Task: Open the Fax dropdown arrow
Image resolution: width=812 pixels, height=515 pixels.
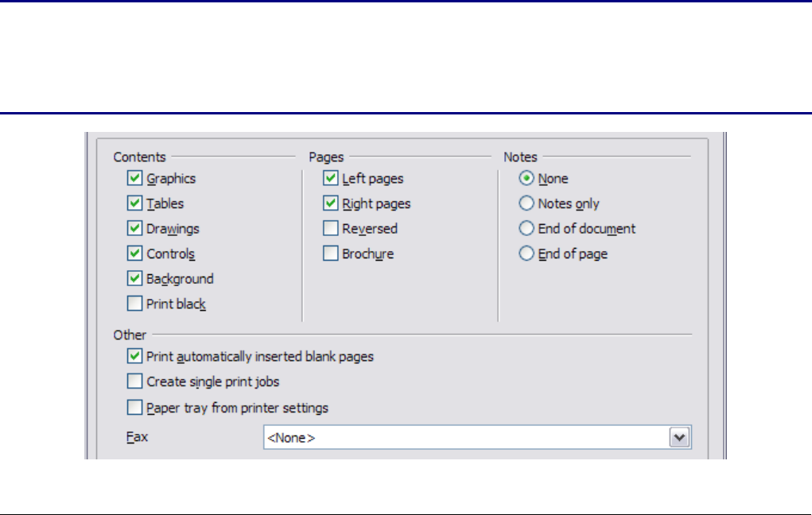Action: [678, 437]
